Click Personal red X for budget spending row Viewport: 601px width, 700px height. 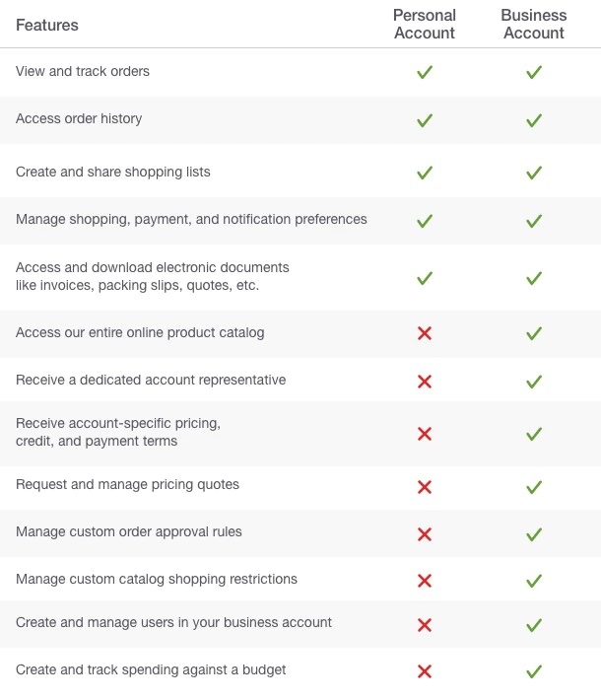click(425, 671)
